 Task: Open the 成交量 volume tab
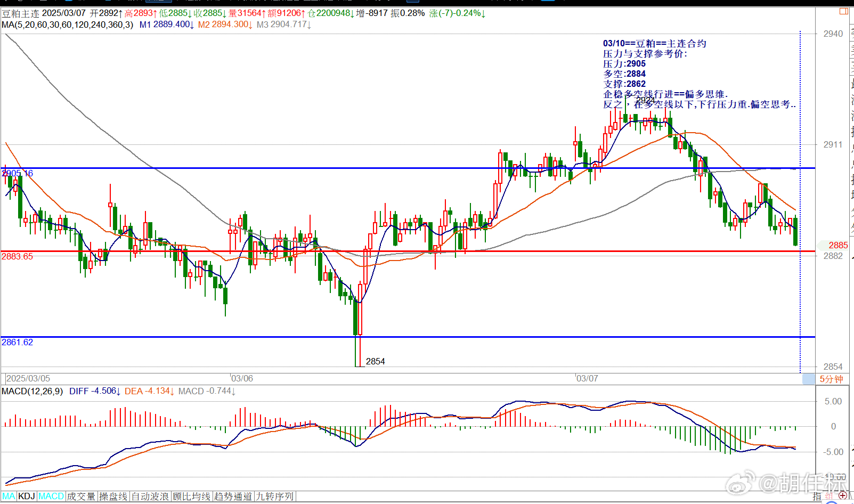tap(81, 497)
